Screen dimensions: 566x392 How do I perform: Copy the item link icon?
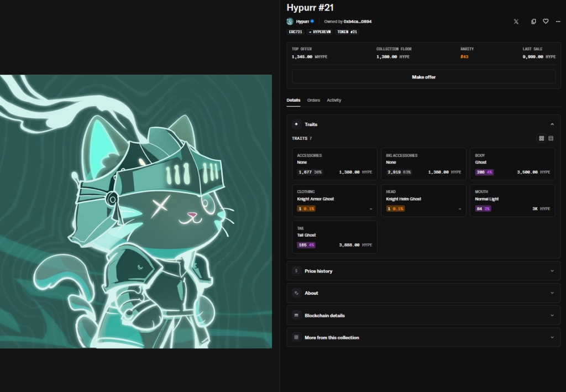coord(532,22)
